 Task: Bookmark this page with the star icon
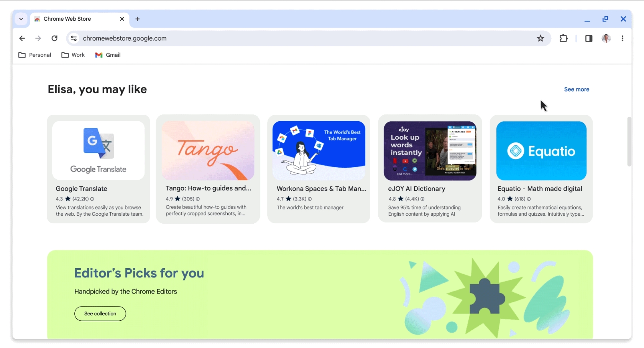(x=540, y=38)
